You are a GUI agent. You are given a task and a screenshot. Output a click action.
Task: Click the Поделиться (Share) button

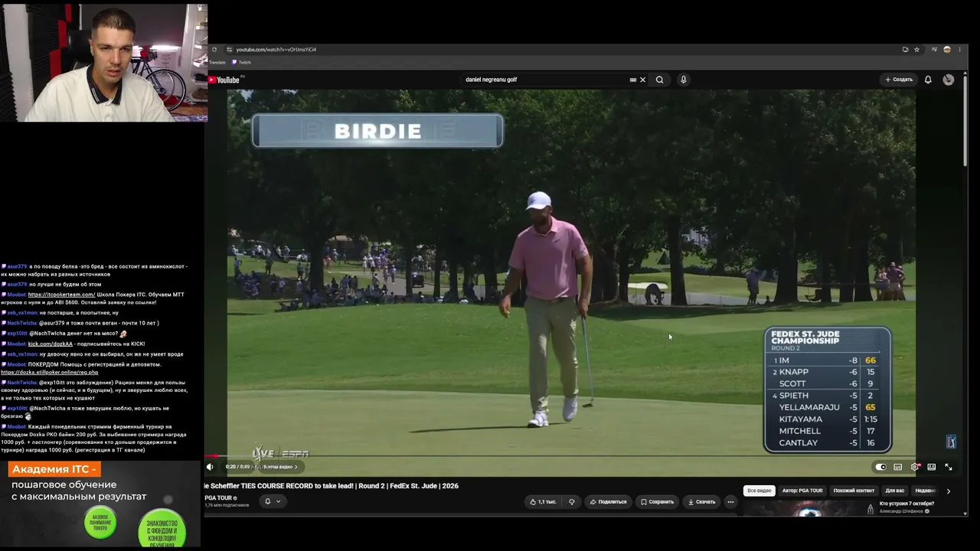click(x=608, y=502)
